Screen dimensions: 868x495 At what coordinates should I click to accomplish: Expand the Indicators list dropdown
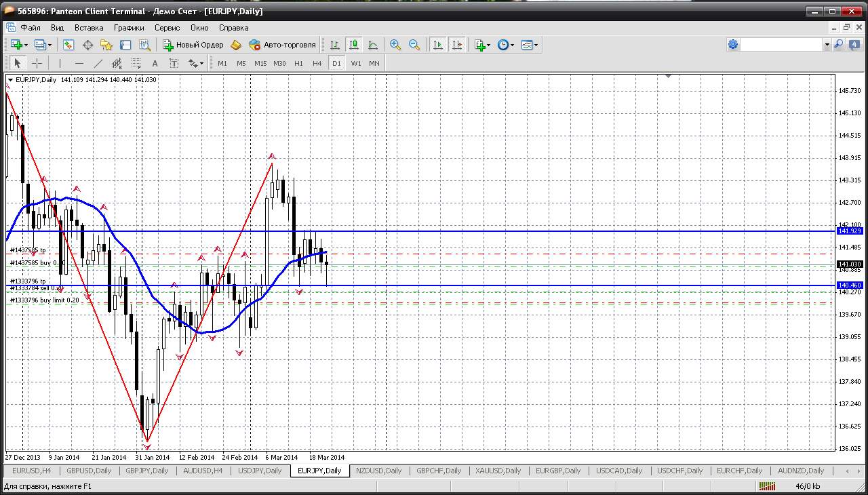(484, 45)
